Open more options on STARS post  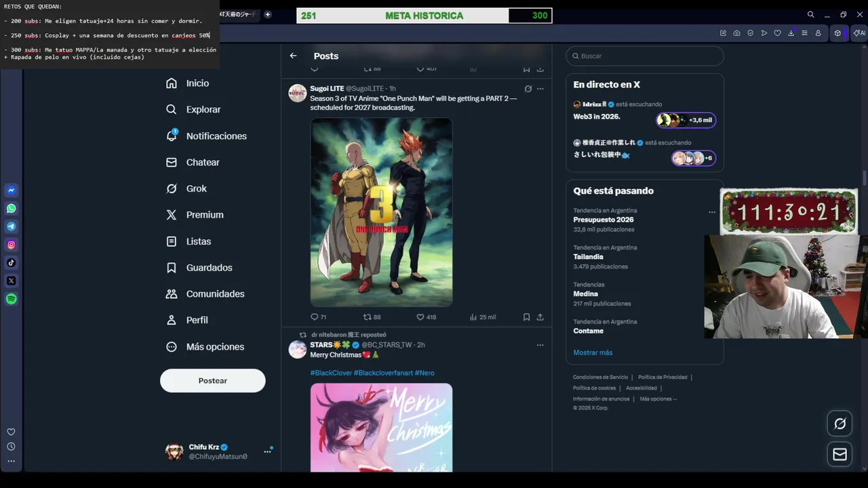pyautogui.click(x=540, y=345)
